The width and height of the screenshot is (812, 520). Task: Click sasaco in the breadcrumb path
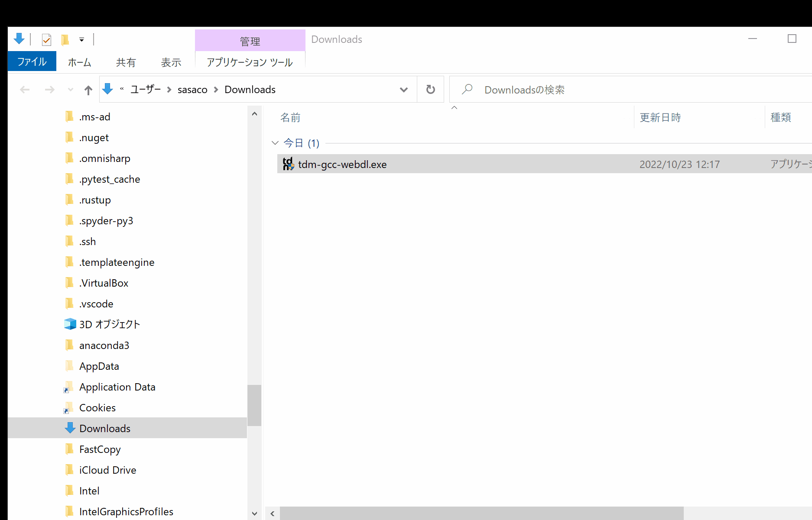(x=192, y=89)
